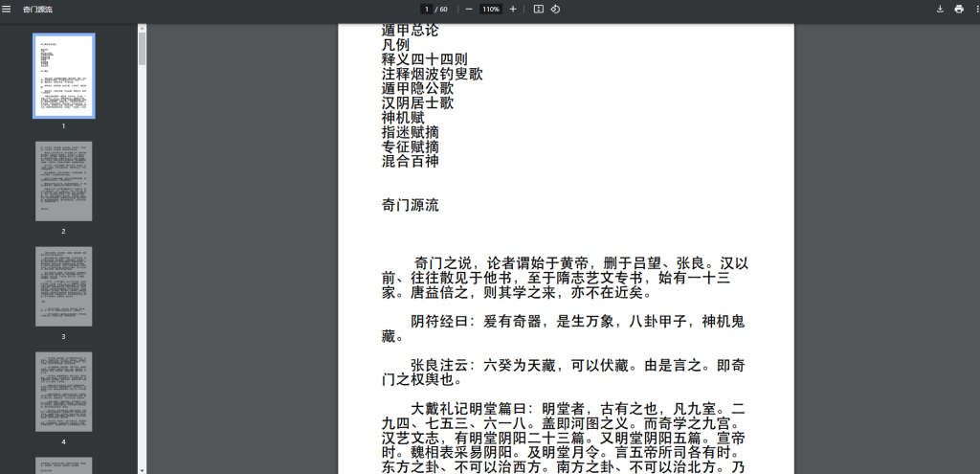Click the rotate counterclockwise icon

pyautogui.click(x=555, y=9)
